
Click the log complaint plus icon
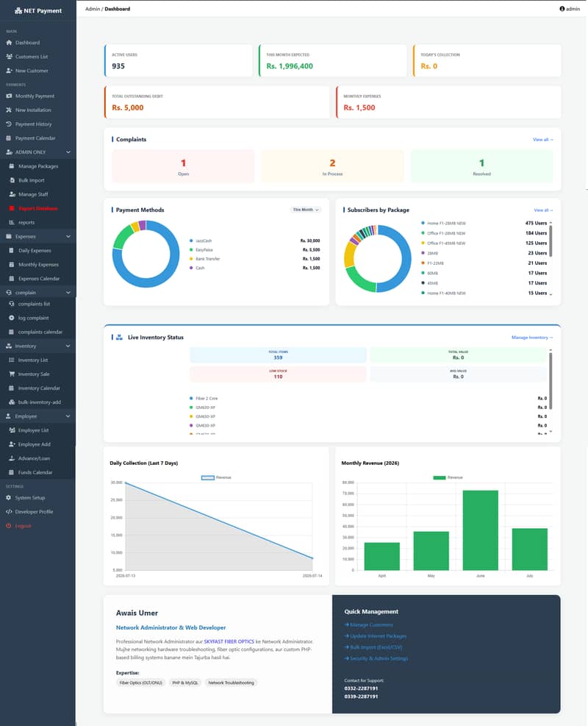point(12,318)
